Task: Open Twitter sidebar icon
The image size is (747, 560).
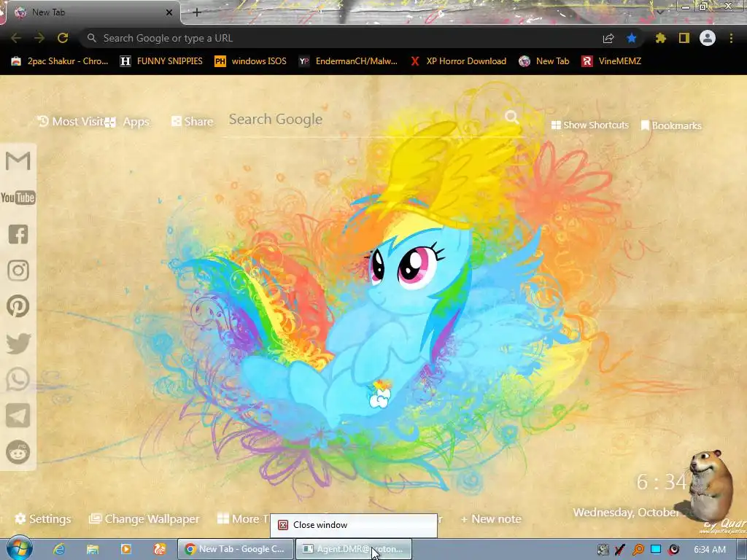Action: [x=18, y=343]
